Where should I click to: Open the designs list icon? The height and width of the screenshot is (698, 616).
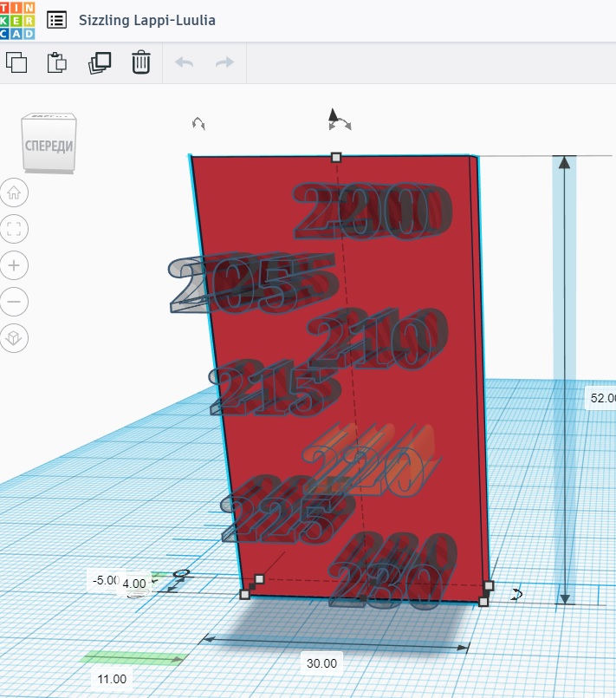56,20
